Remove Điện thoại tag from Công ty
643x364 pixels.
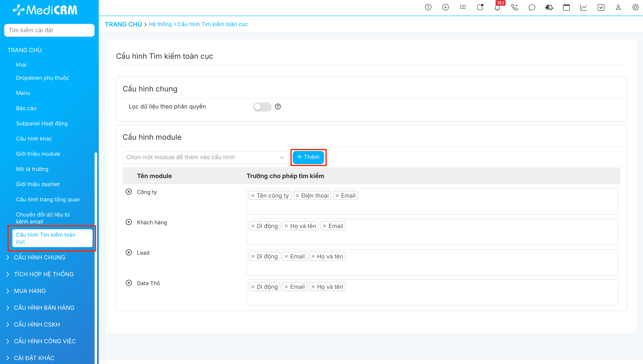(x=297, y=196)
